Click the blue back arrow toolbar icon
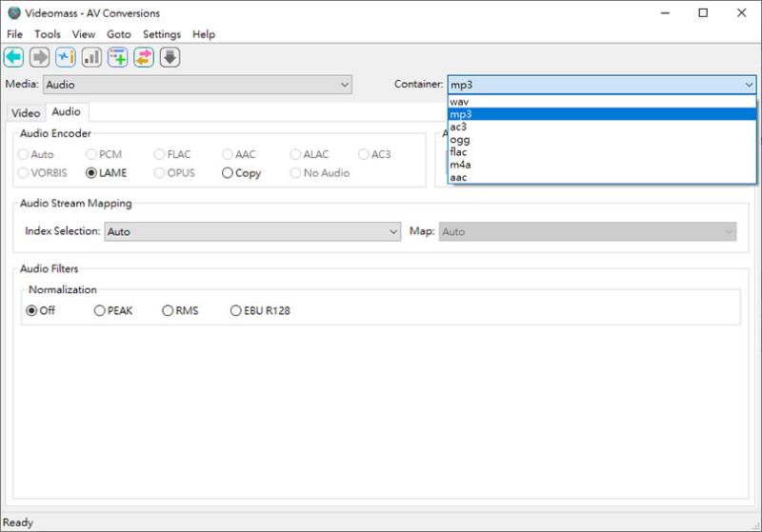This screenshot has width=762, height=532. pyautogui.click(x=13, y=57)
